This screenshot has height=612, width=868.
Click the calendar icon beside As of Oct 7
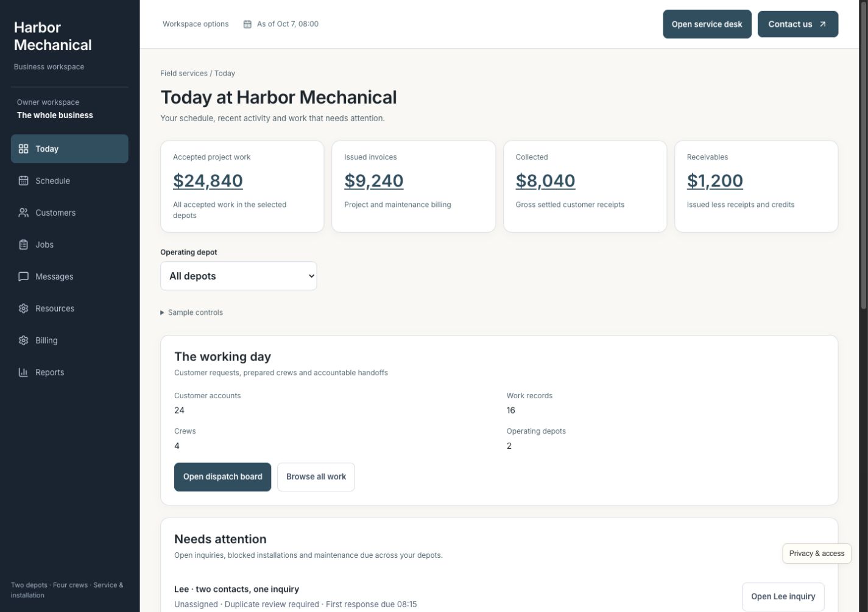pos(247,24)
